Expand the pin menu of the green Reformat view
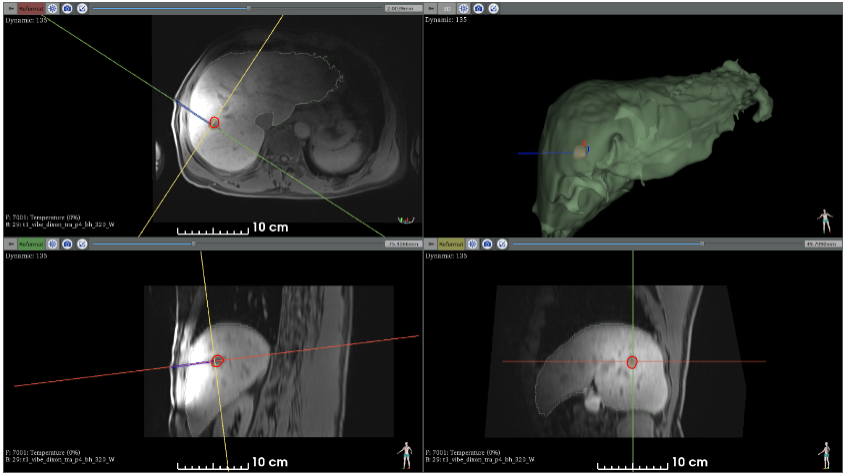The width and height of the screenshot is (845, 474). [10, 243]
